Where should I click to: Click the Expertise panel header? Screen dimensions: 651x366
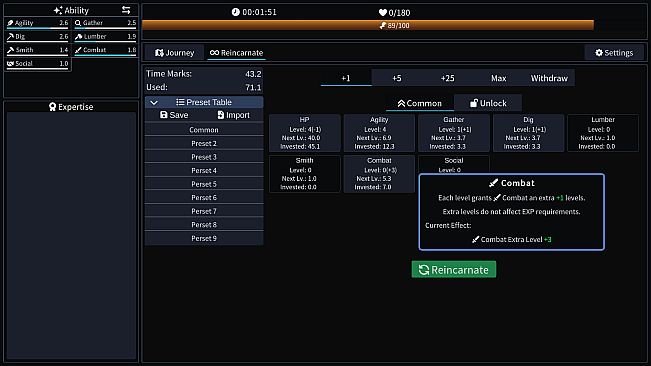pos(71,107)
